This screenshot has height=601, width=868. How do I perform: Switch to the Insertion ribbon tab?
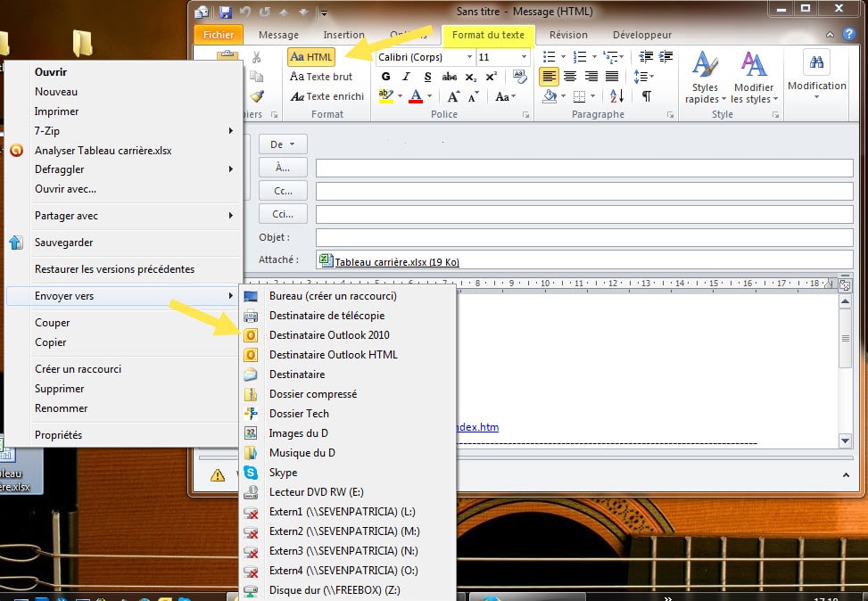point(343,35)
